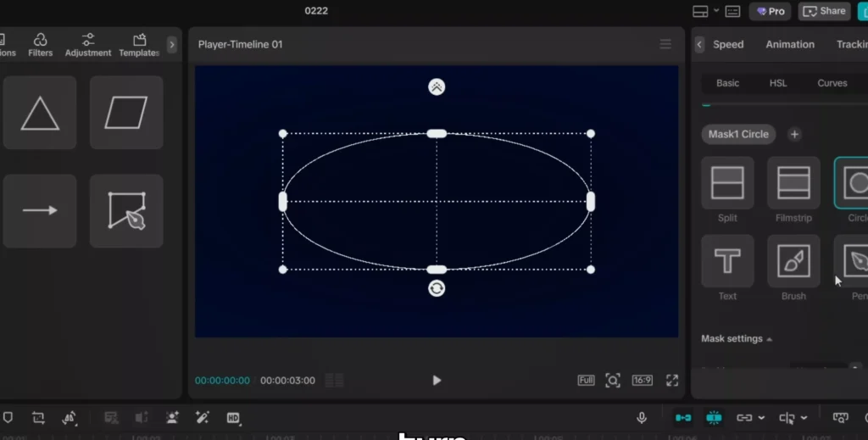The height and width of the screenshot is (440, 868).
Task: Click the auto-reframe person icon in timeline toolbar
Action: pos(172,418)
